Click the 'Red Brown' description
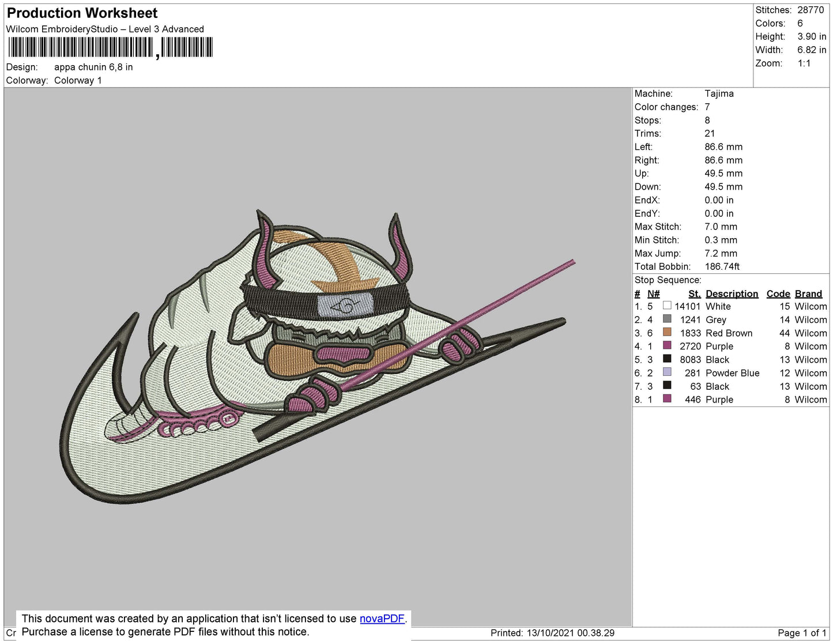Viewport: 833px width, 644px height. [729, 333]
